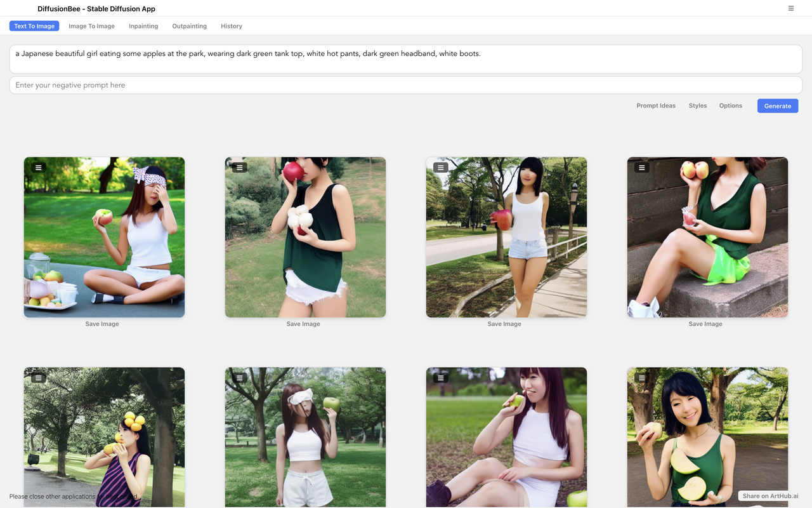The height and width of the screenshot is (508, 812).
Task: Expand the Options dropdown
Action: tap(730, 105)
